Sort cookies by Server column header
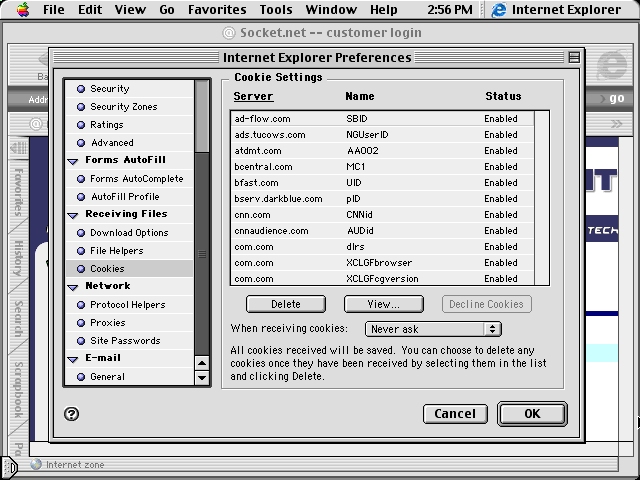 253,96
